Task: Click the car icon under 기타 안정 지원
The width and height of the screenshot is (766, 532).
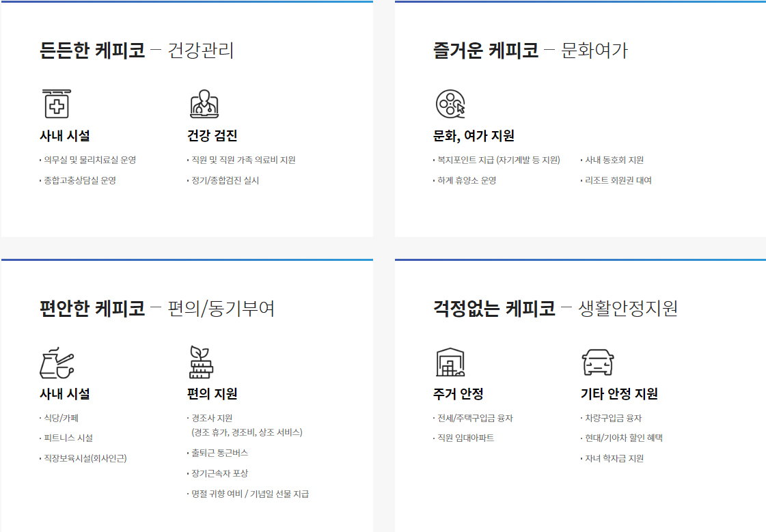Action: click(597, 363)
